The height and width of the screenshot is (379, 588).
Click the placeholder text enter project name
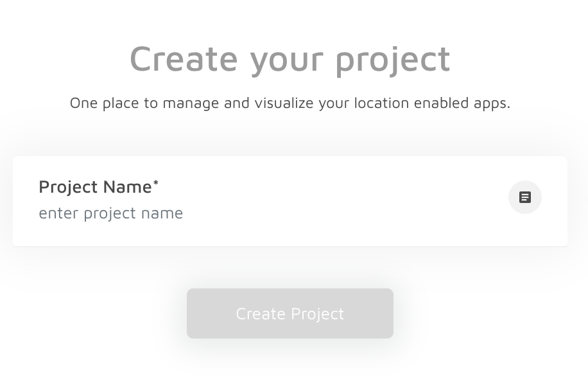[x=110, y=213]
